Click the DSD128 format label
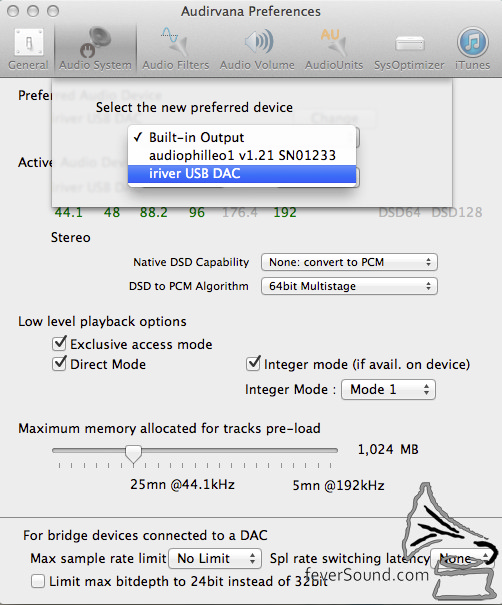Image resolution: width=502 pixels, height=605 pixels. [457, 213]
